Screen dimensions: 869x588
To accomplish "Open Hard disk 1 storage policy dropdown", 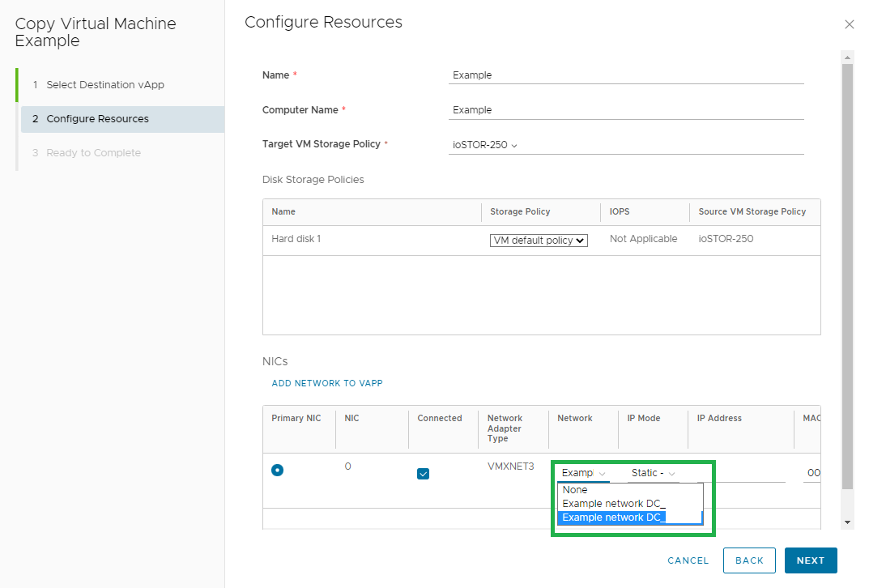I will [539, 241].
